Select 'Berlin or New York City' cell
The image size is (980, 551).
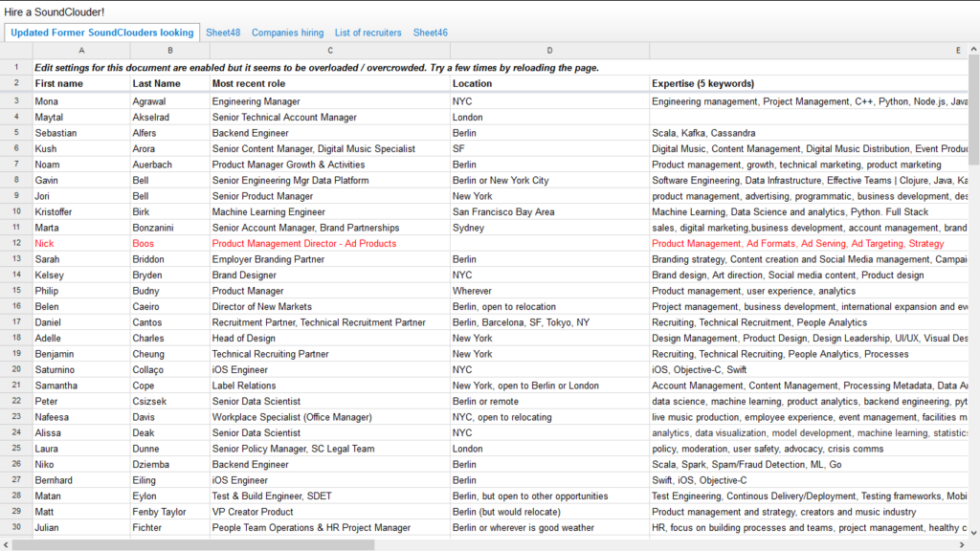click(550, 180)
